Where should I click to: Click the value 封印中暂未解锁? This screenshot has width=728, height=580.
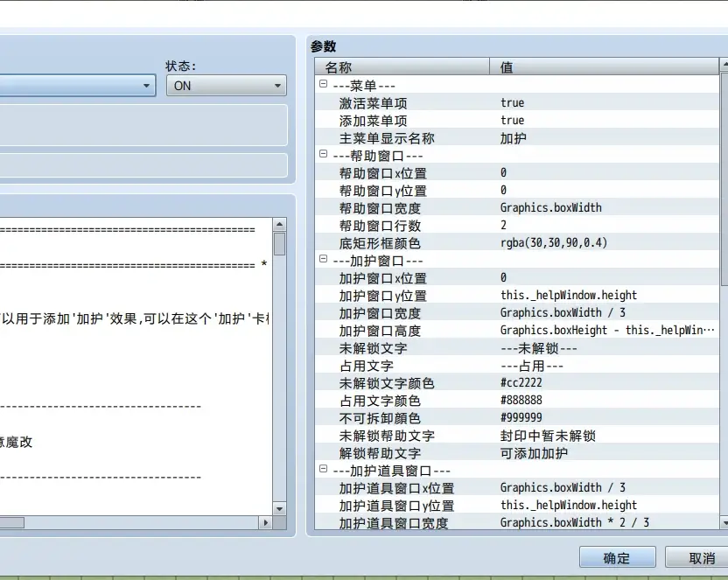(x=548, y=436)
